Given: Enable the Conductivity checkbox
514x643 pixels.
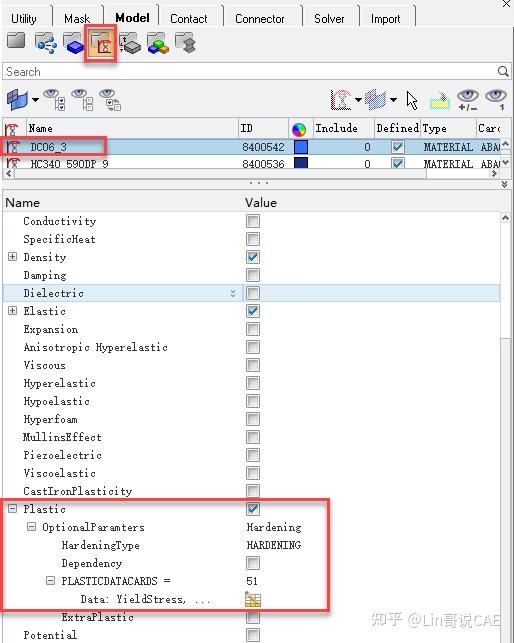Looking at the screenshot, I should 253,221.
